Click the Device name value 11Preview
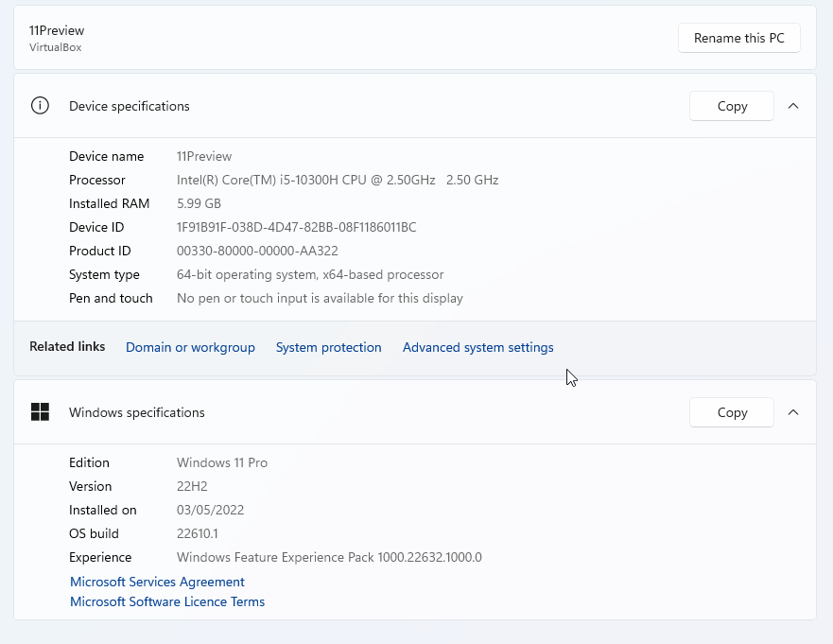 (x=204, y=156)
